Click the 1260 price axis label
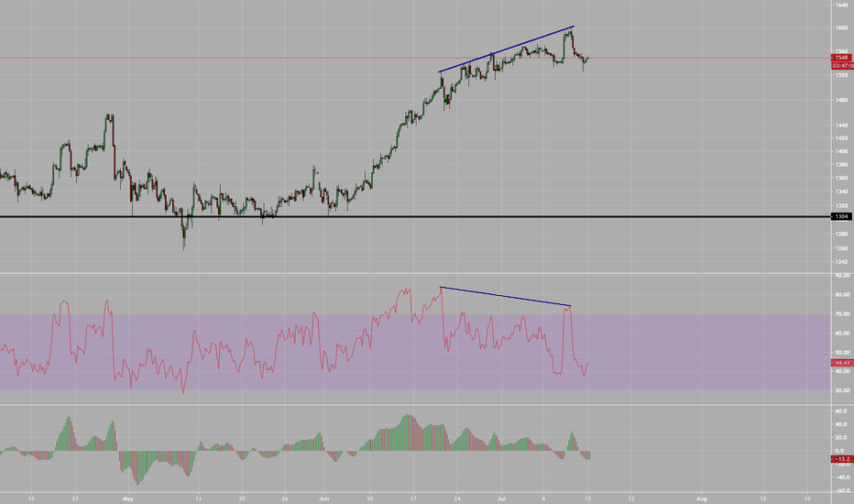Screen dimensions: 854x504 coord(841,248)
